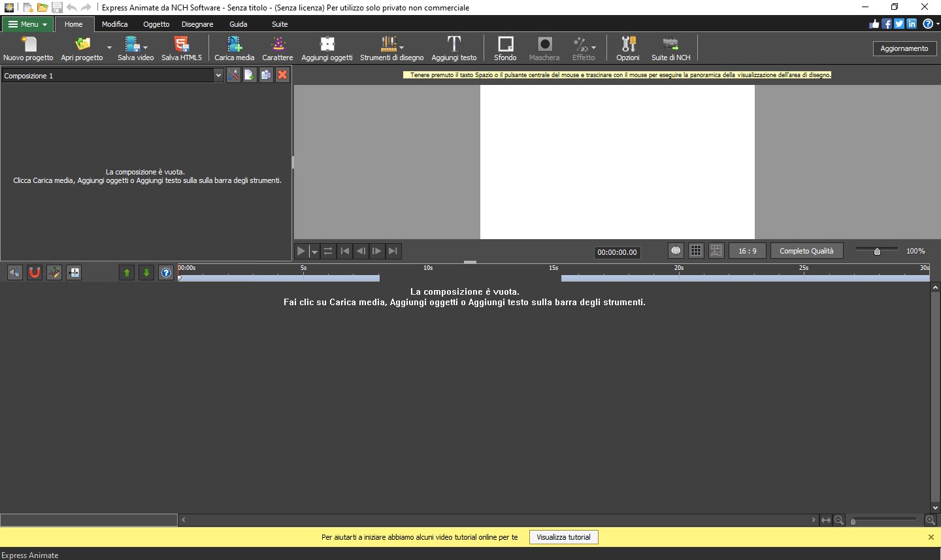Switch to the Modifica tab
The image size is (941, 560).
[x=115, y=24]
